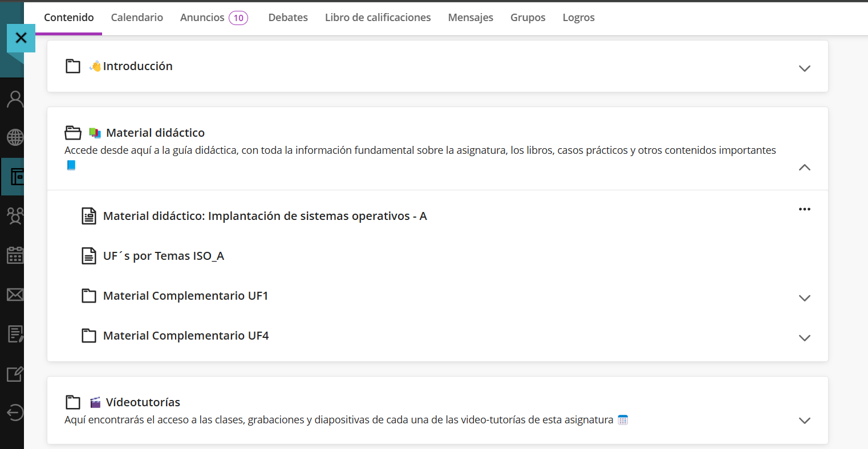Open the three-dot options menu for Material didáctico item
868x449 pixels.
click(x=804, y=209)
